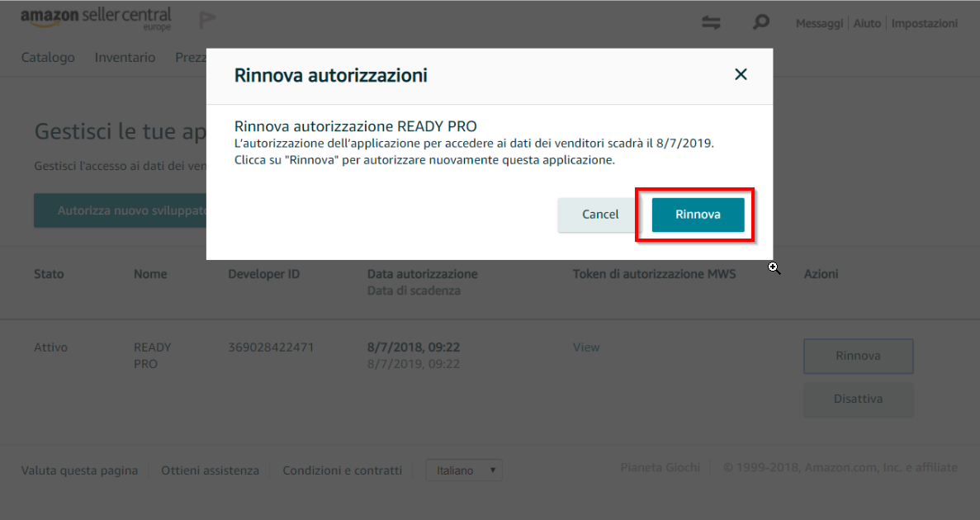Click the Amazon Seller Central logo
980x520 pixels.
pos(96,19)
